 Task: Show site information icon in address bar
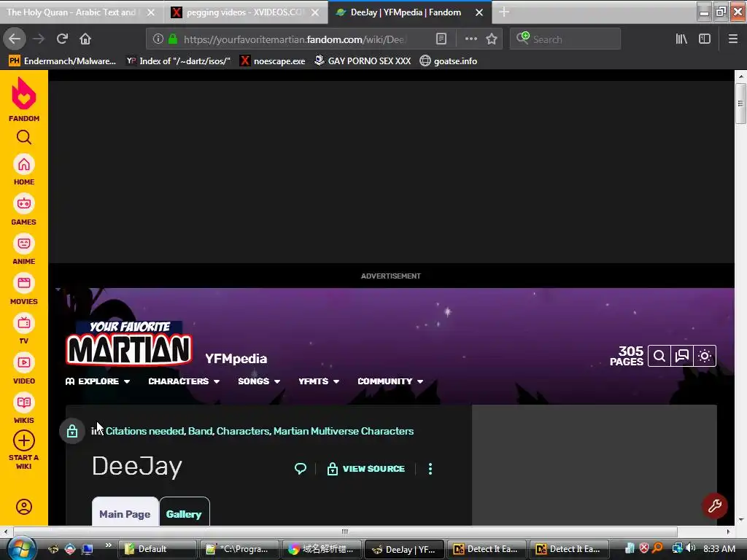pos(158,39)
